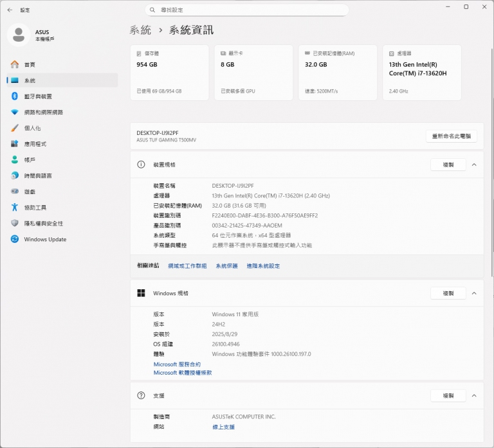Click the 帳戶 person icon
Screen dimensions: 494x448
[x=15, y=159]
